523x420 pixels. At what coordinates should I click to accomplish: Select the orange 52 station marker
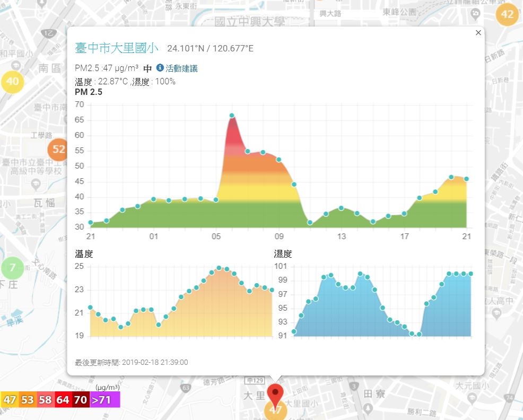(58, 149)
